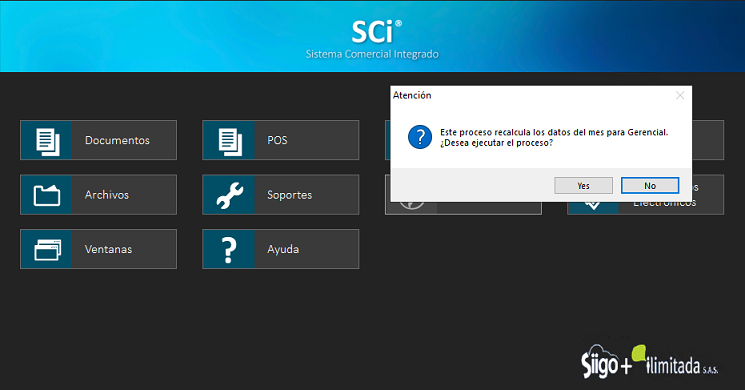The image size is (745, 390).
Task: Click the 'Sistema Comercial Integrado' subtitle
Action: [372, 54]
